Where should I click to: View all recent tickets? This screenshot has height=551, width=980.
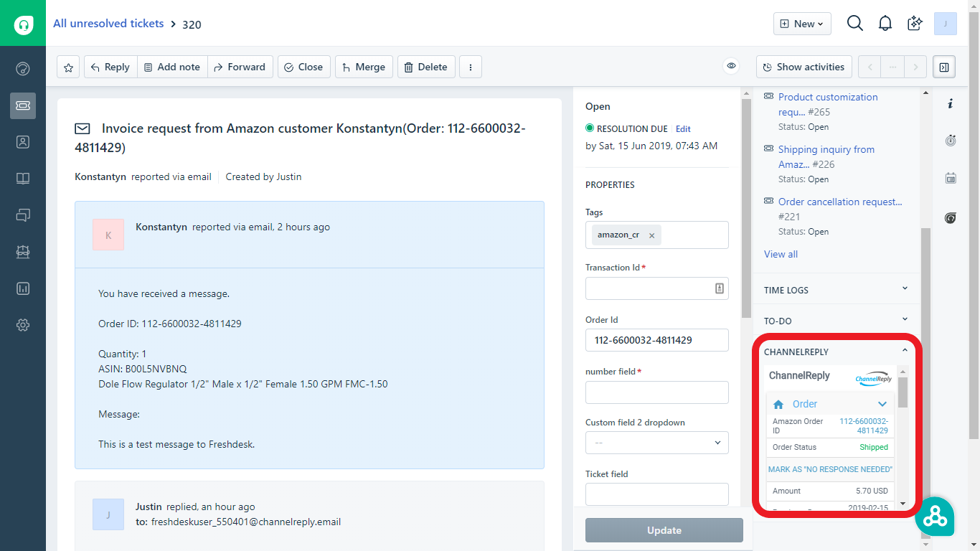781,254
